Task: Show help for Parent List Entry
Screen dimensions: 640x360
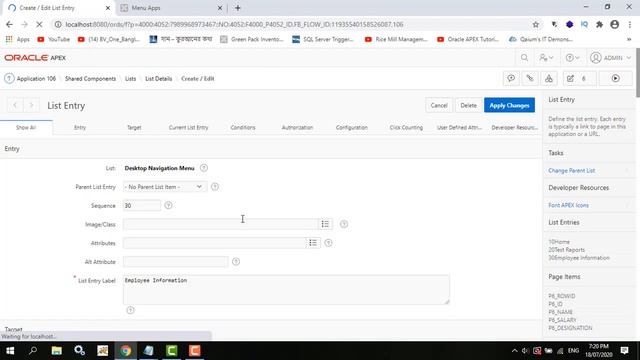Action: 215,187
